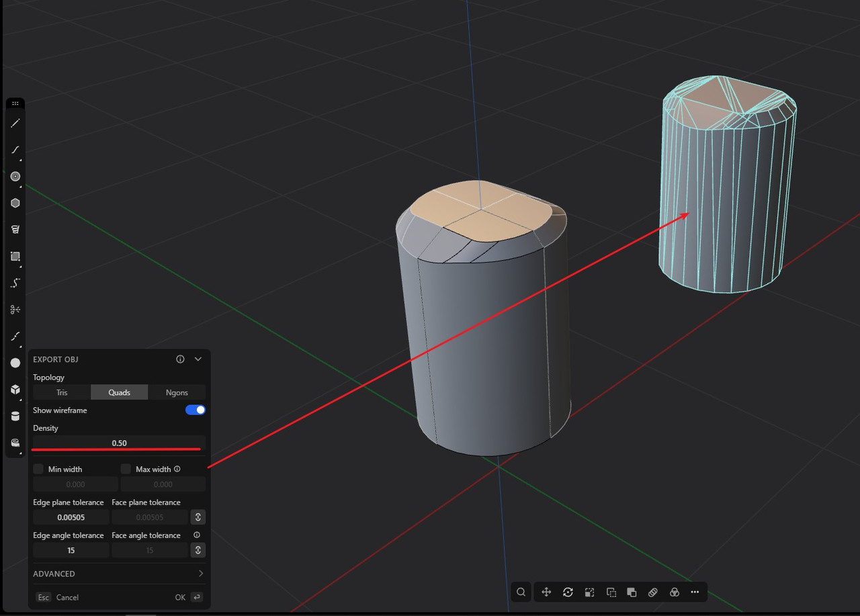This screenshot has width=860, height=616.
Task: Activate the Rotate tool in bottom bar
Action: tap(568, 592)
